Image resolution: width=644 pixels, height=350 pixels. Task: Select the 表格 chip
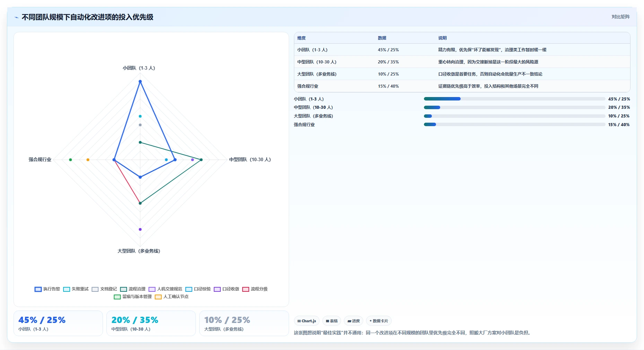[332, 321]
